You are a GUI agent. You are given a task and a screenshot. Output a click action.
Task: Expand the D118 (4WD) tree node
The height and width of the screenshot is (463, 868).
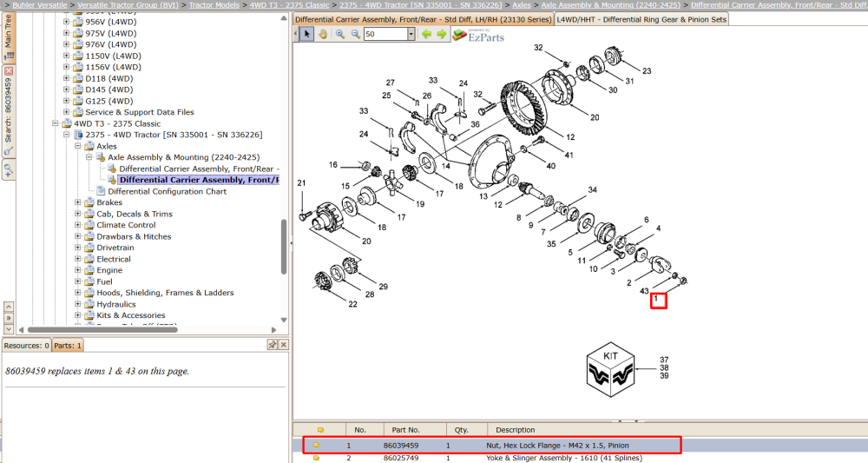pos(66,78)
